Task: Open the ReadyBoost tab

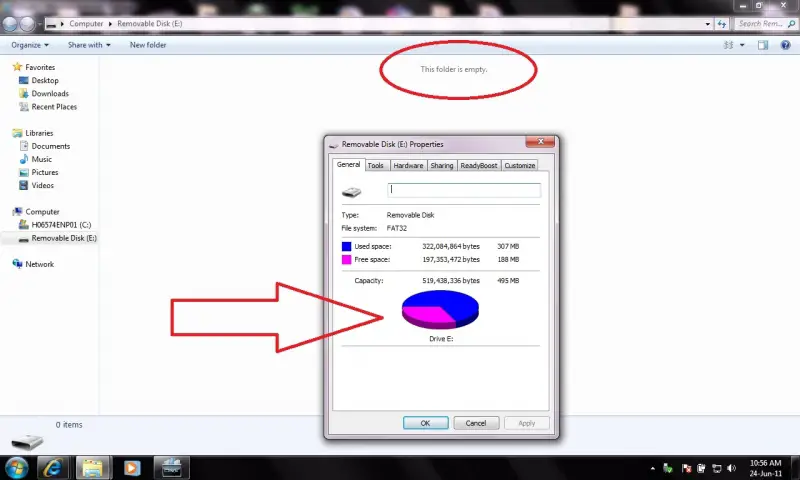Action: click(x=479, y=165)
